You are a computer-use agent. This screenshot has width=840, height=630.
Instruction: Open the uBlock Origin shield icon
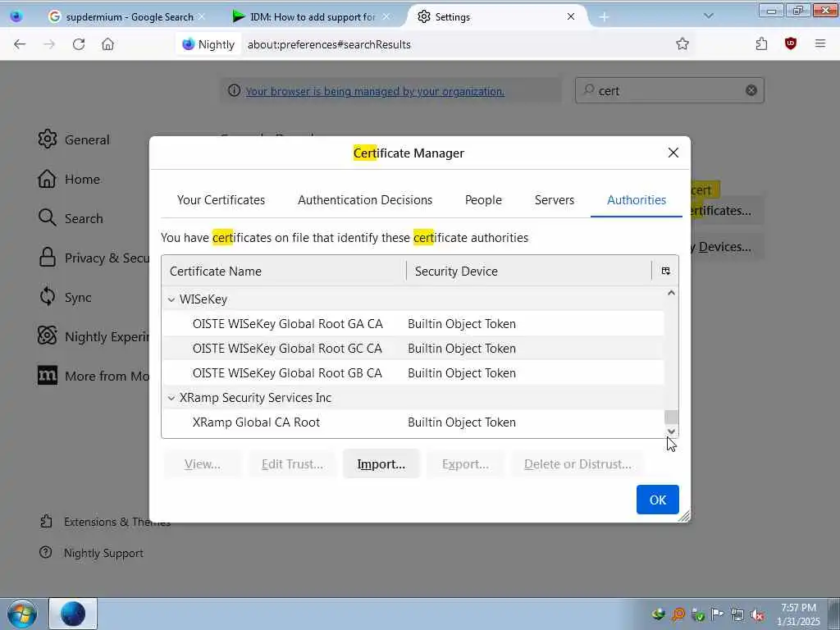pos(790,44)
